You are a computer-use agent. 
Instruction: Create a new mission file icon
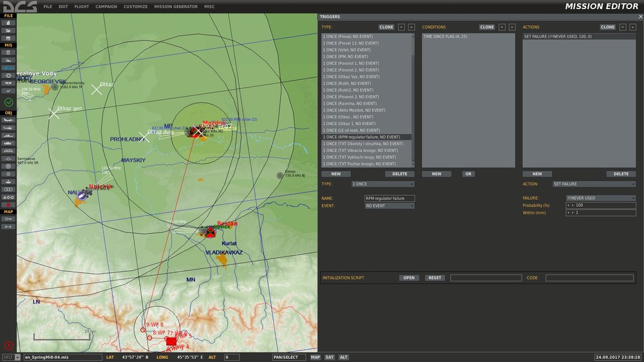(8, 23)
